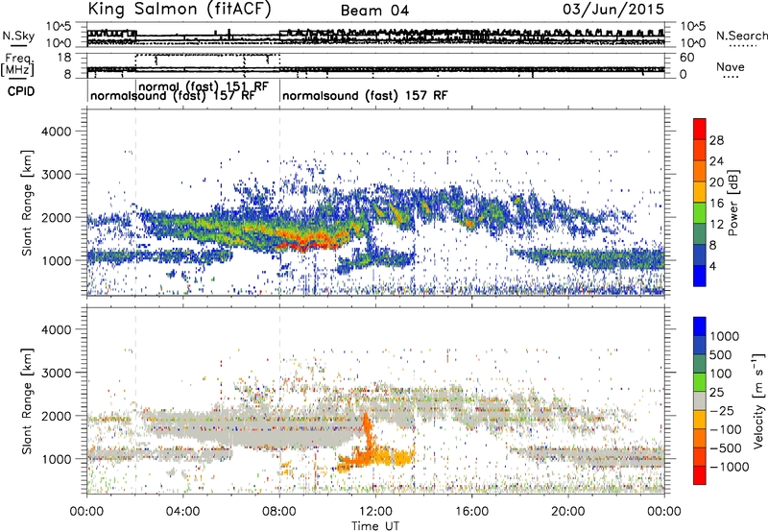Click the 'Freq. [MHz]' label
Screen dimensions: 768x532
click(x=18, y=64)
